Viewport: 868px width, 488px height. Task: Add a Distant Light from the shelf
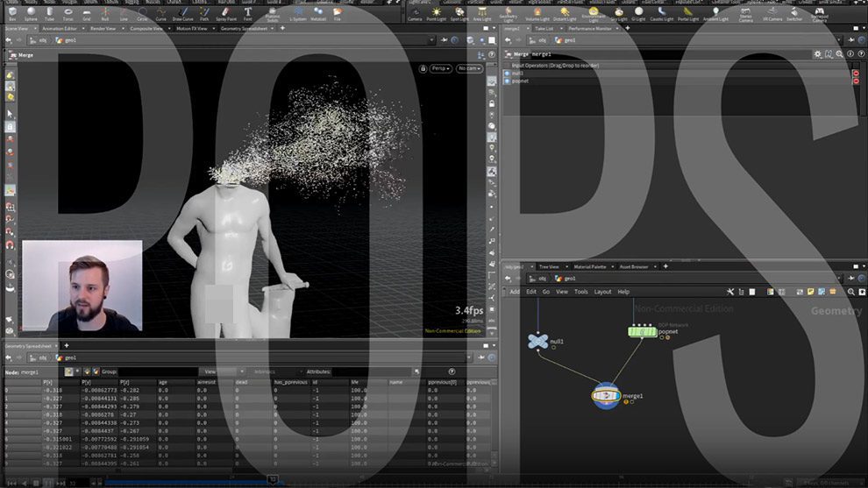click(565, 13)
